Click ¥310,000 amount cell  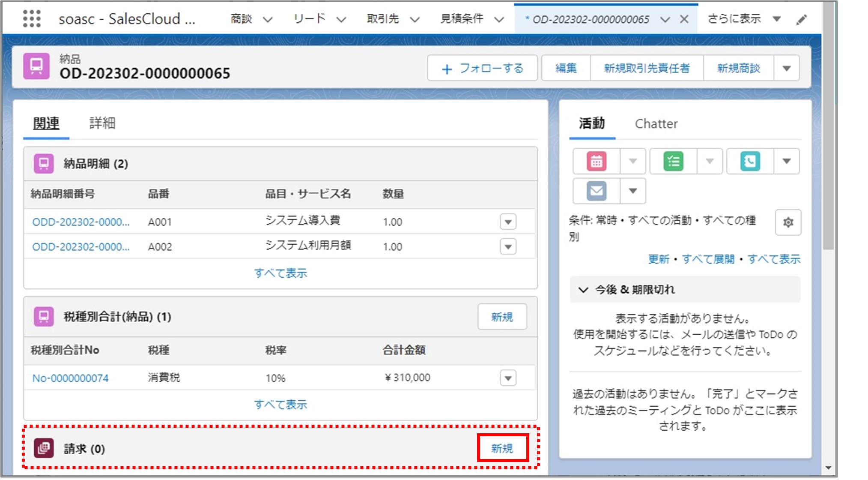pos(407,378)
